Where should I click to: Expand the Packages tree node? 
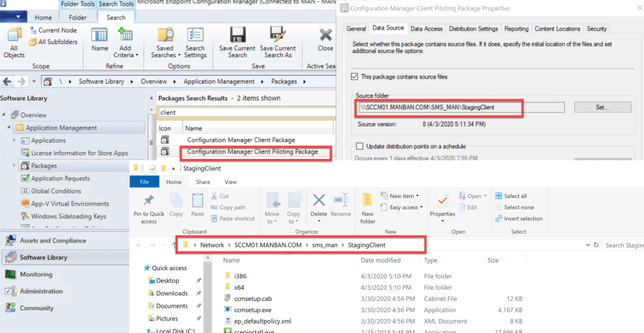click(x=14, y=166)
